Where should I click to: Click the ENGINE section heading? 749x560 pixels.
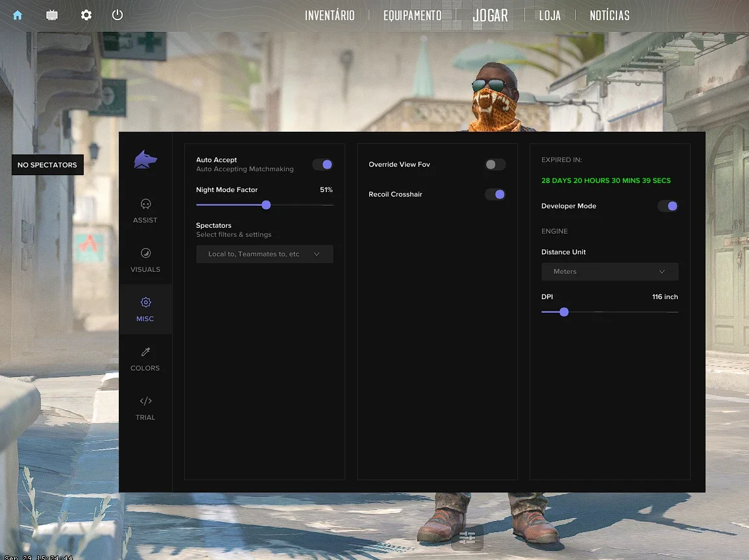click(x=554, y=231)
